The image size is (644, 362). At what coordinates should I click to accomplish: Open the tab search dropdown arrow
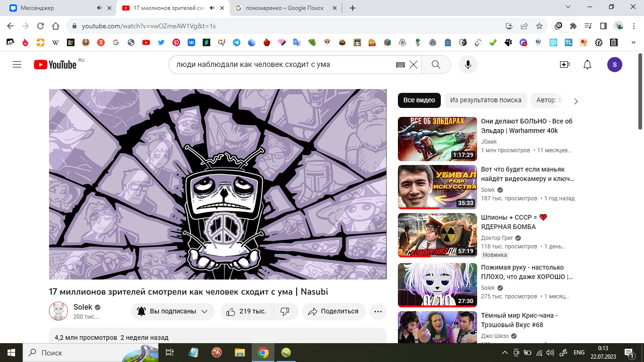568,7
